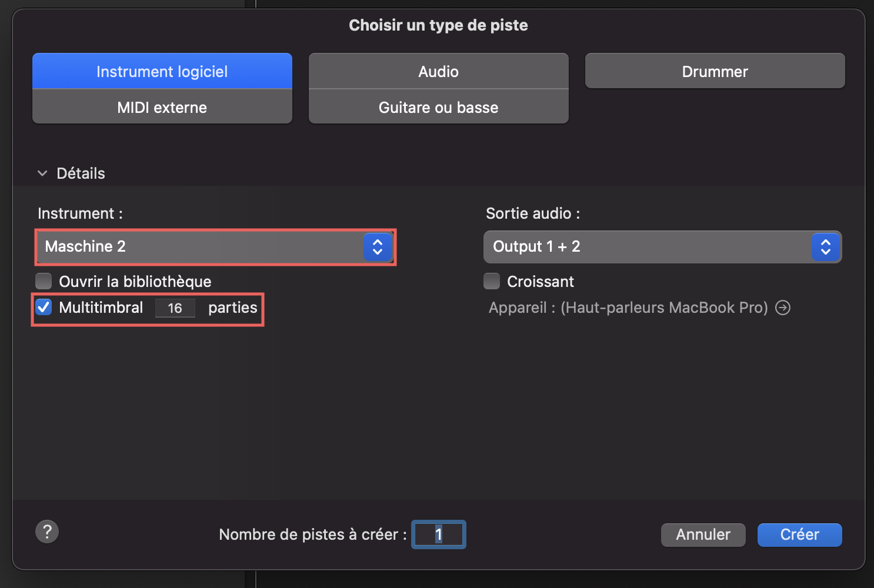Open the Instrument dropdown showing Maschine 2

point(215,247)
